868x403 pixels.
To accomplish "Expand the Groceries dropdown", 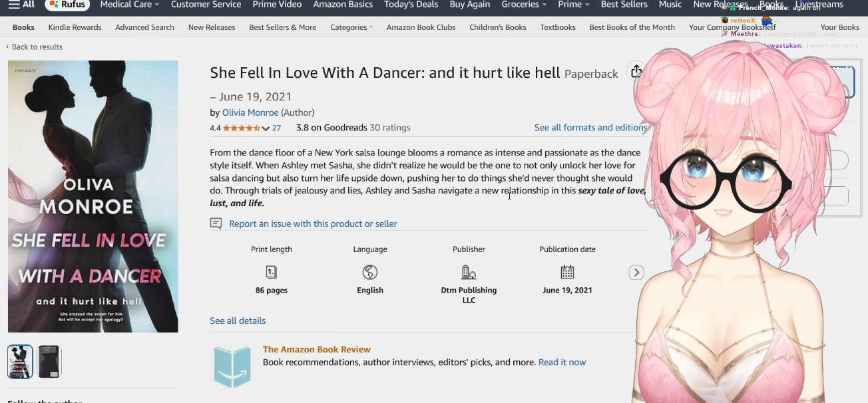I will pyautogui.click(x=524, y=5).
